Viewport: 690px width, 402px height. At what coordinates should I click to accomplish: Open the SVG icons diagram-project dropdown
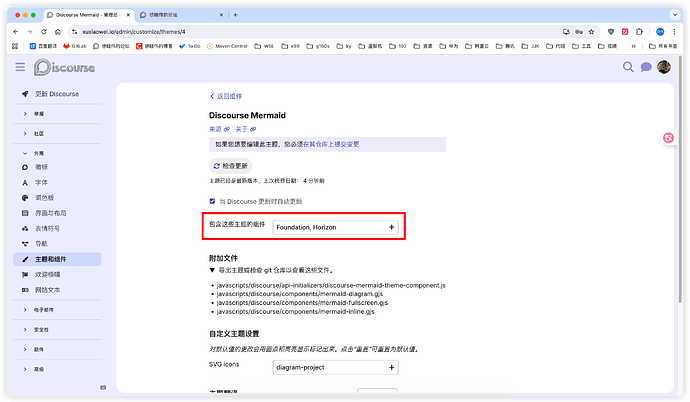click(x=335, y=366)
